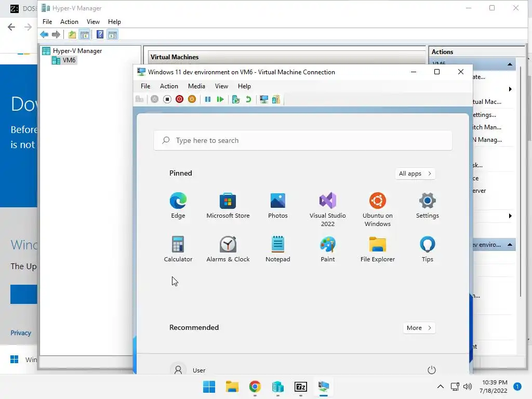The height and width of the screenshot is (399, 532).
Task: Open File menu in Hyper-V Manager
Action: click(47, 22)
